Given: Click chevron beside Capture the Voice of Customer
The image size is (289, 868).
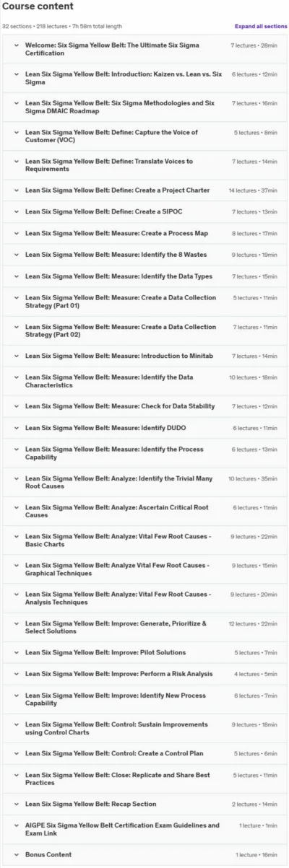Looking at the screenshot, I should click(x=17, y=132).
